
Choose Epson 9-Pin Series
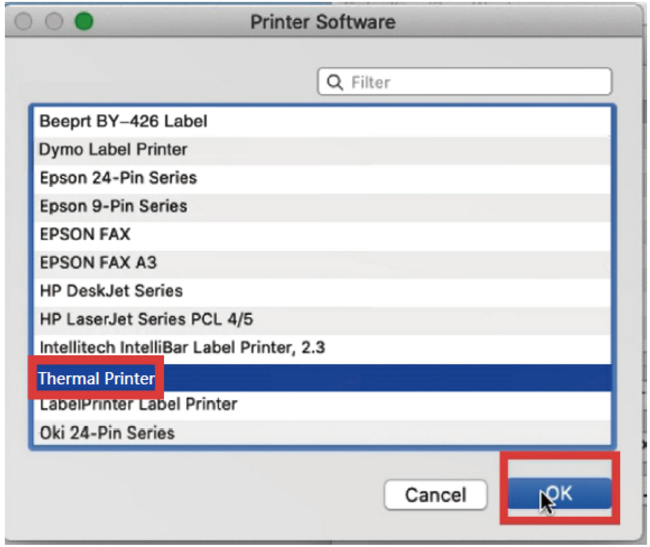click(x=322, y=206)
